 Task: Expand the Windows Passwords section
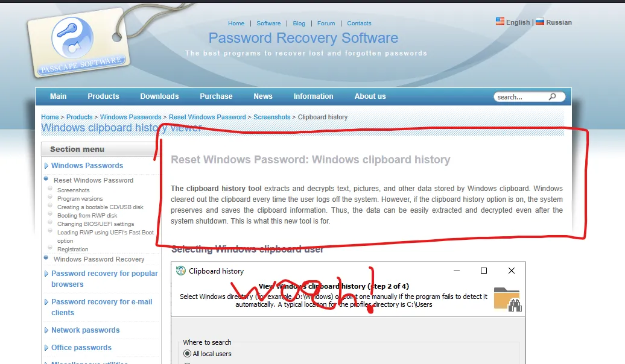tap(46, 166)
